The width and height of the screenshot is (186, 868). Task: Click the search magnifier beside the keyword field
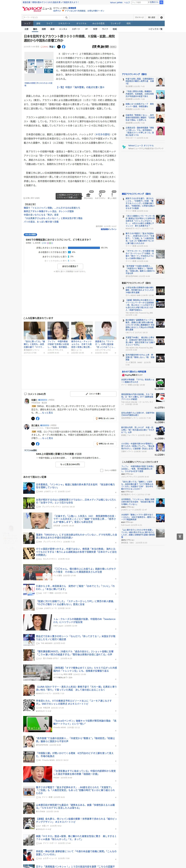tap(66, 18)
